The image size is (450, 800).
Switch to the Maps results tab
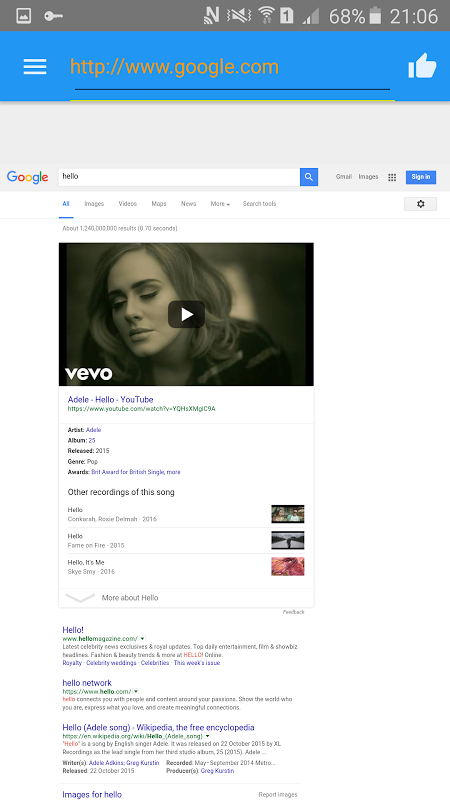pyautogui.click(x=159, y=204)
